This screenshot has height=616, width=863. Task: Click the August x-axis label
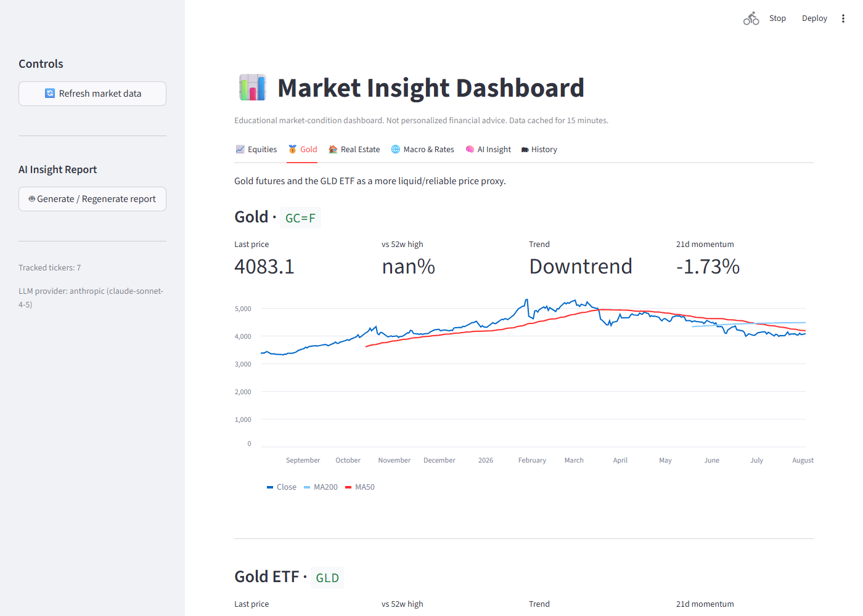point(803,460)
